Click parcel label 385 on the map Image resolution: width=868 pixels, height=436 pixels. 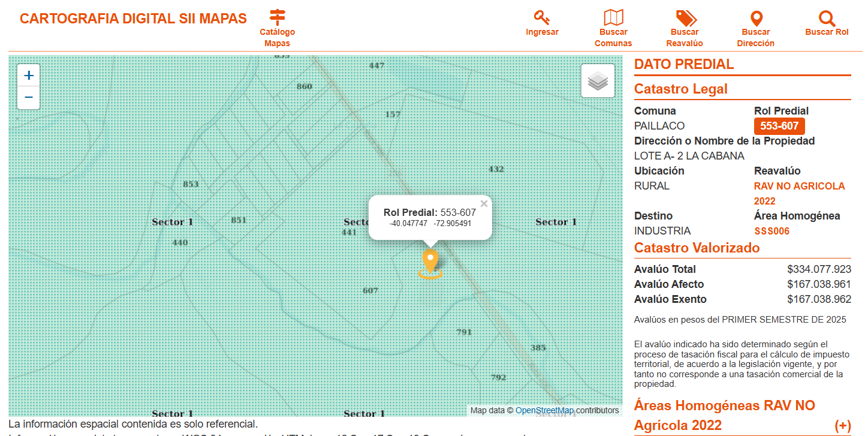click(x=538, y=348)
